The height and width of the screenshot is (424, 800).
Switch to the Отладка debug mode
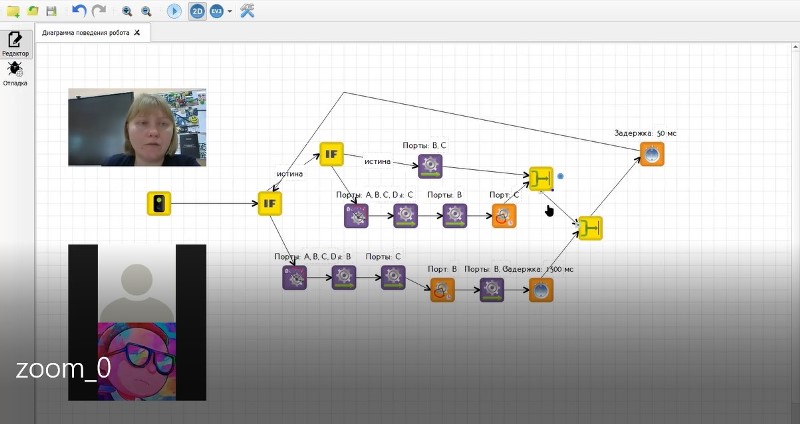15,73
